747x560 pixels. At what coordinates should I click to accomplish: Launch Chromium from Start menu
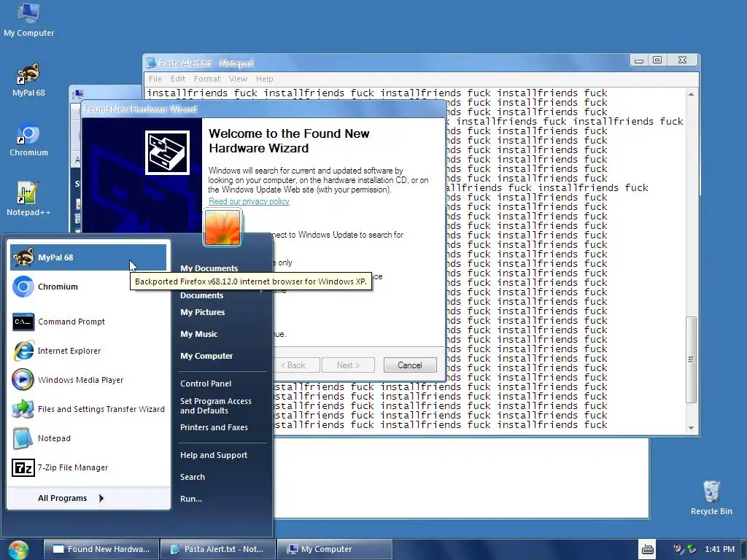(88, 287)
